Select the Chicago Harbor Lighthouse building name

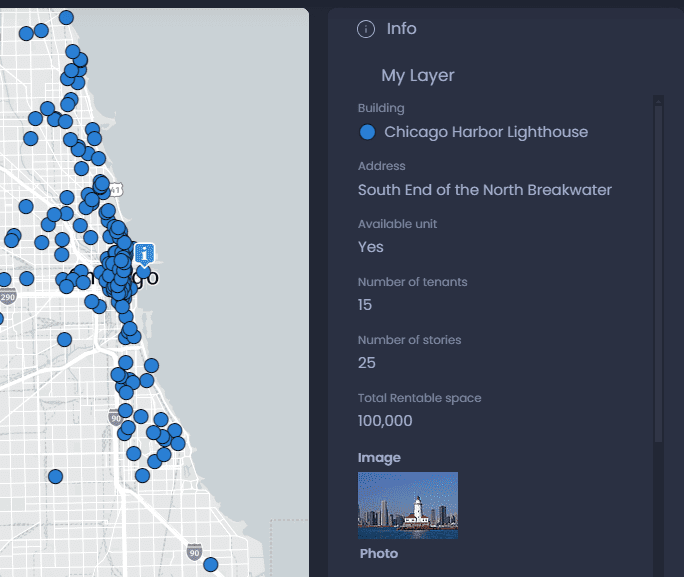point(486,132)
